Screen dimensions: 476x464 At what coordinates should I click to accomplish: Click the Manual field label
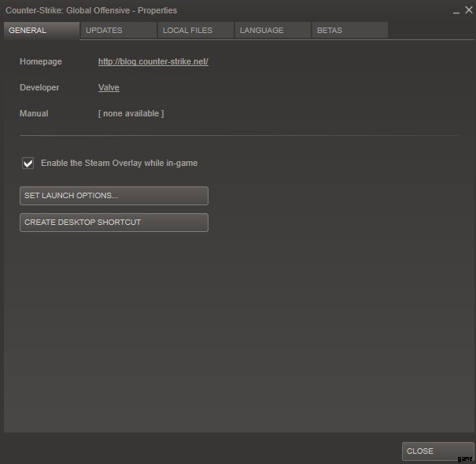(34, 113)
